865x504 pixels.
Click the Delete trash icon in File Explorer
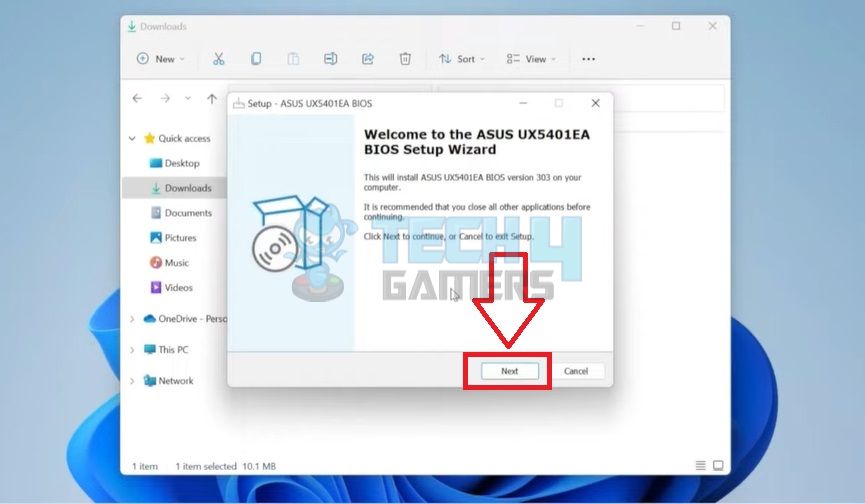tap(405, 59)
